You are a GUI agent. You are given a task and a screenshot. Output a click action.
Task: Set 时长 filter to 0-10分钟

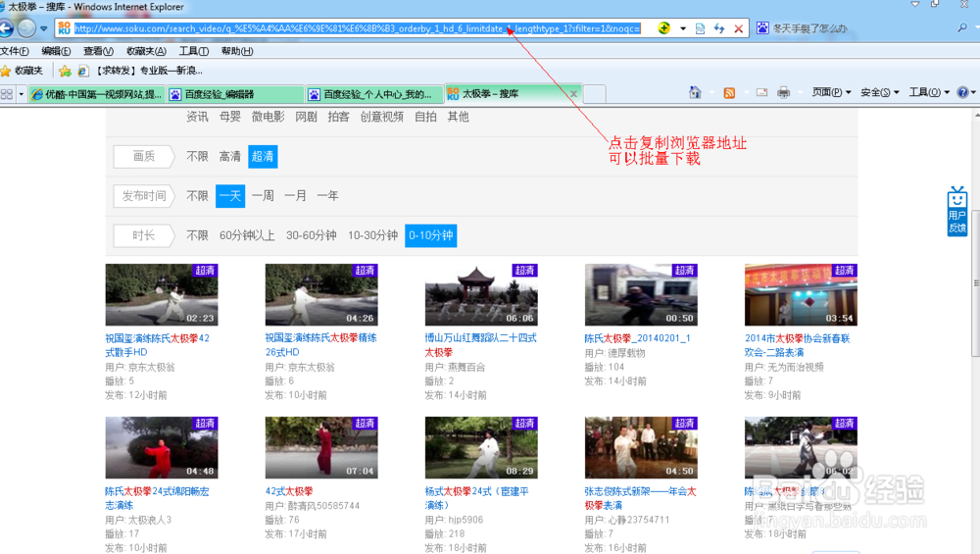pyautogui.click(x=430, y=235)
